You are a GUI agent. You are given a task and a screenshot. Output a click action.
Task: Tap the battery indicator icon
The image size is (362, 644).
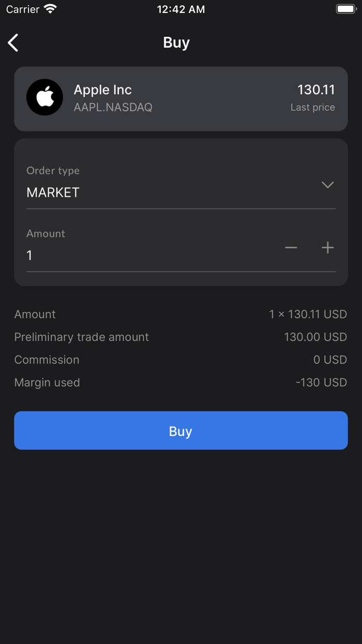[x=345, y=8]
